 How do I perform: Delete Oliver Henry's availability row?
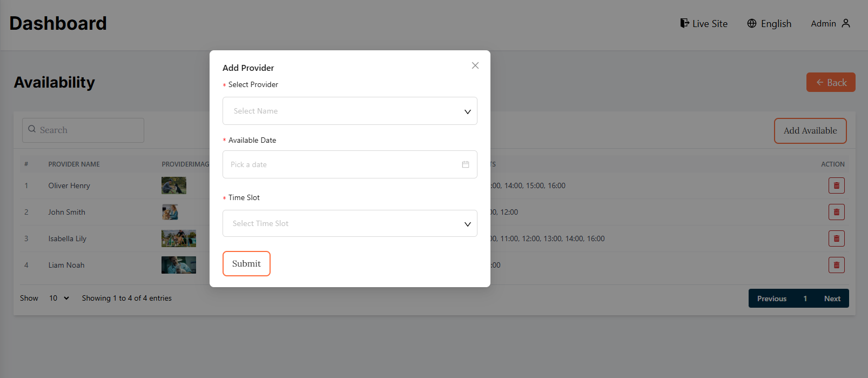(x=836, y=185)
